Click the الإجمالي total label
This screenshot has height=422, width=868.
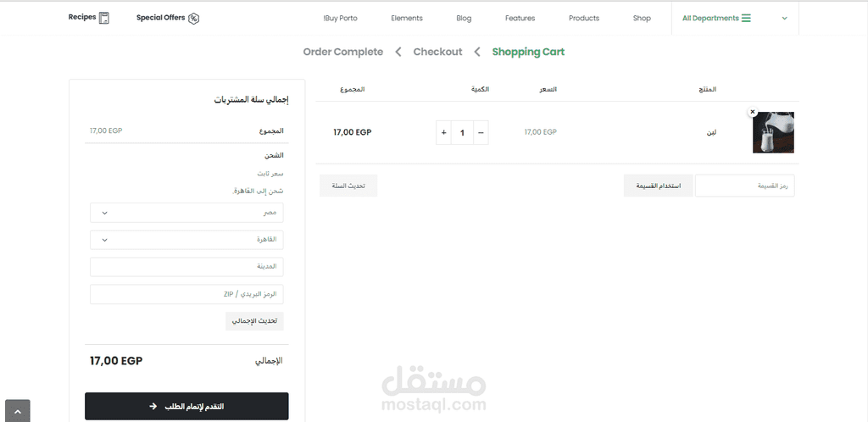point(269,361)
